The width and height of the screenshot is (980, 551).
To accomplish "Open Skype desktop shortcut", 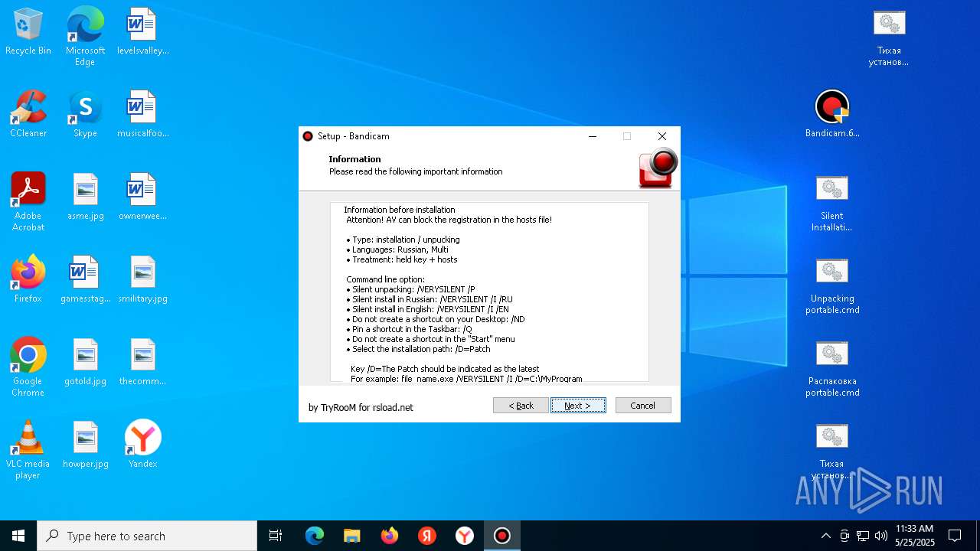I will 85,115.
